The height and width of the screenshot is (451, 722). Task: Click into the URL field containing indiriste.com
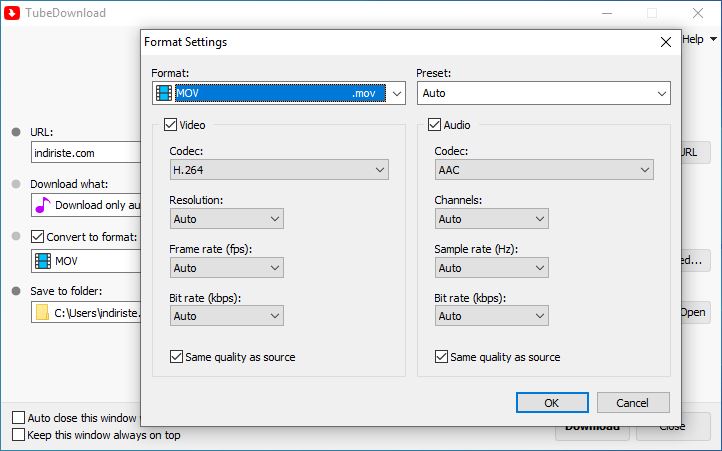[86, 153]
